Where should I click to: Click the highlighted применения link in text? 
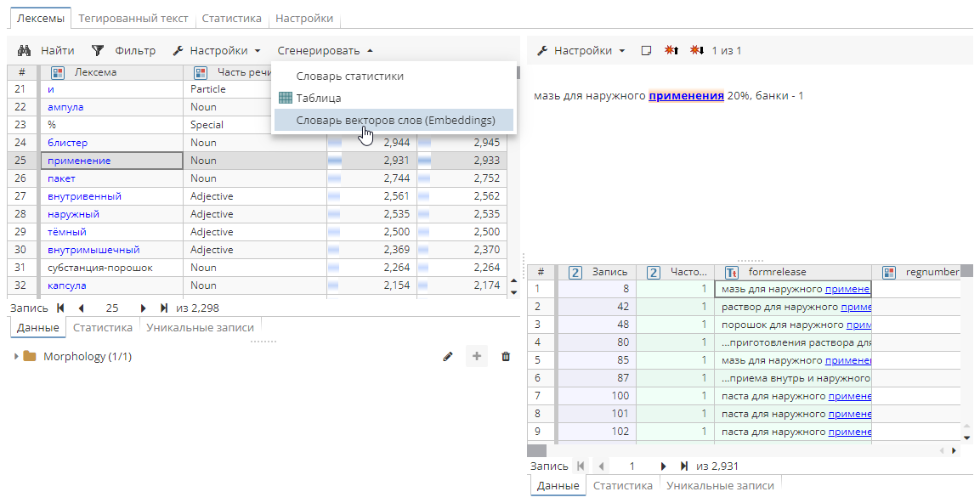(x=686, y=96)
